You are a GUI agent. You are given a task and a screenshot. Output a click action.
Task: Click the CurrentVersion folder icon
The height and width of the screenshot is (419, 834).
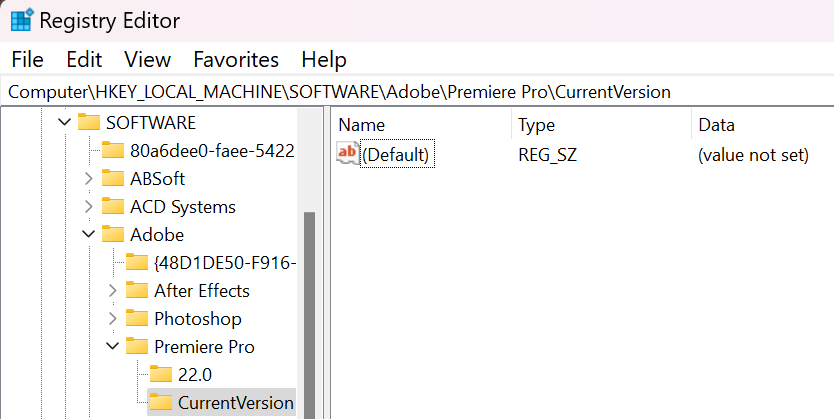click(162, 403)
